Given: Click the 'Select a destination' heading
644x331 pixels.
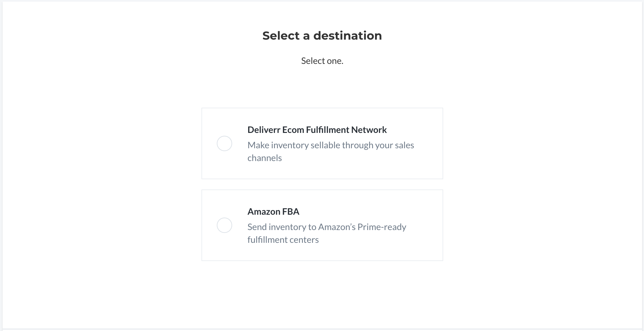Looking at the screenshot, I should 322,36.
